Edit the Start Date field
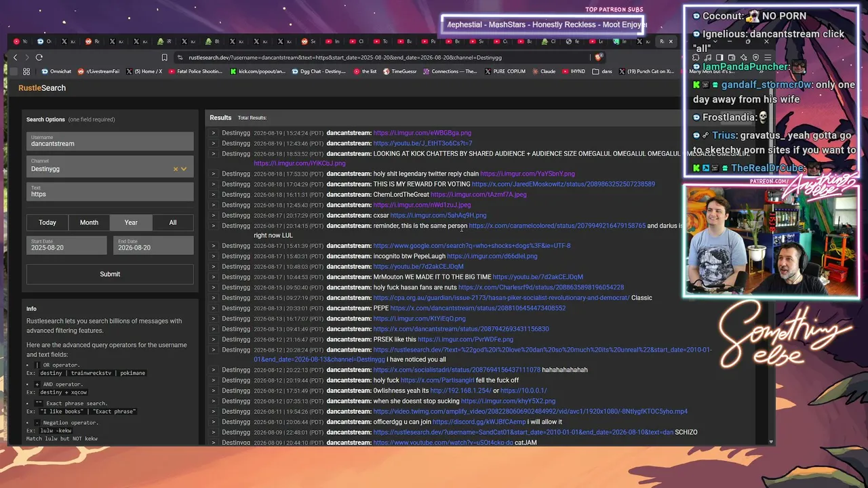 click(66, 245)
